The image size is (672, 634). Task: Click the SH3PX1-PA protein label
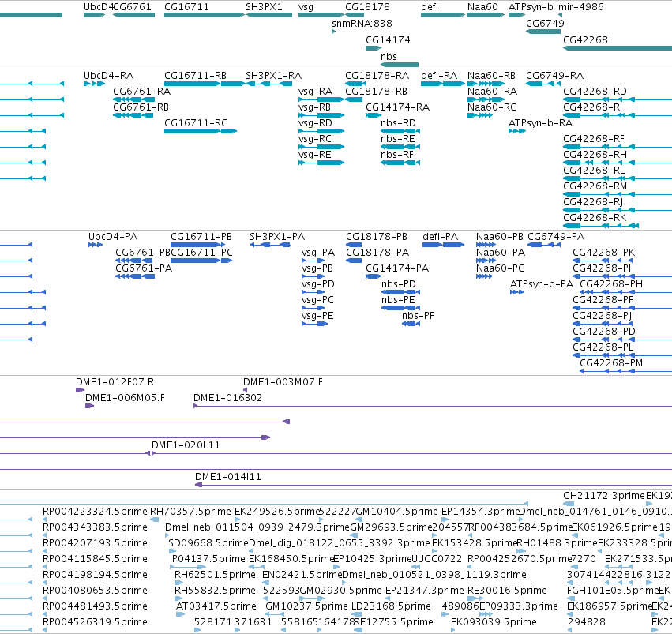(x=277, y=237)
